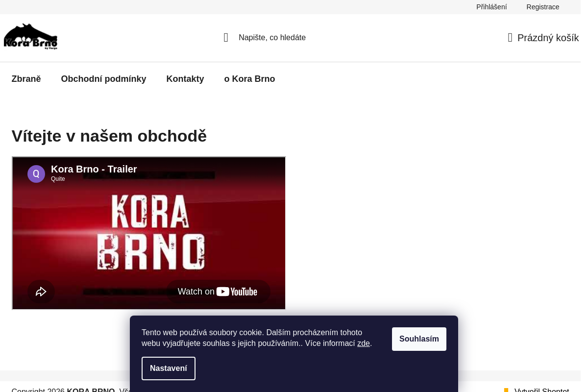The image size is (588, 392).
Task: Open cookie Nastavení button
Action: click(x=169, y=368)
